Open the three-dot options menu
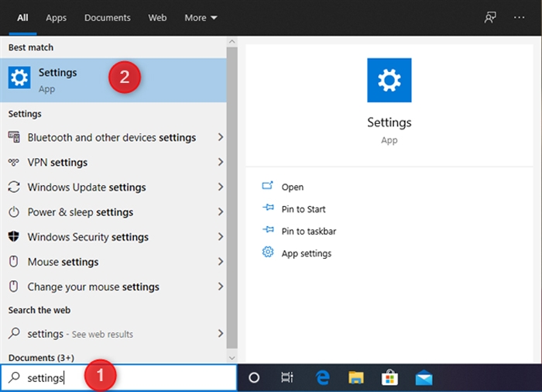Image resolution: width=542 pixels, height=392 pixels. point(520,17)
